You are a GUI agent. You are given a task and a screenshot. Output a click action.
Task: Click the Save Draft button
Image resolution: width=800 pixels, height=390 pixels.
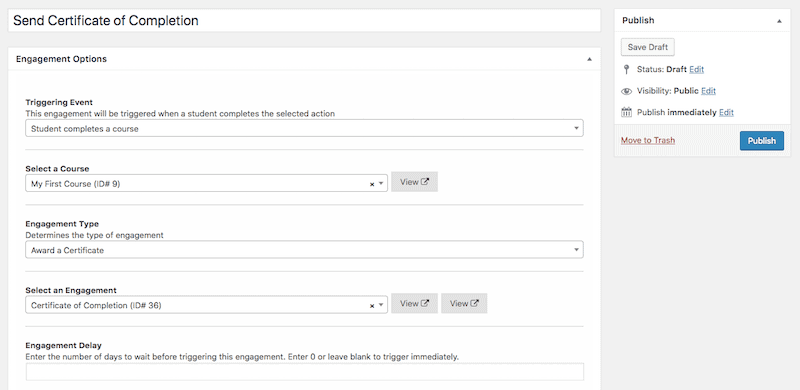(x=647, y=47)
